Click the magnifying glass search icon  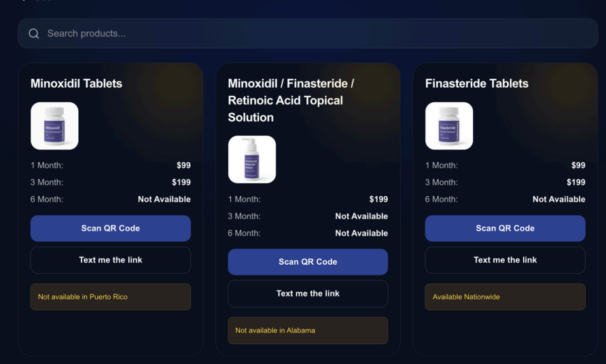tap(33, 34)
